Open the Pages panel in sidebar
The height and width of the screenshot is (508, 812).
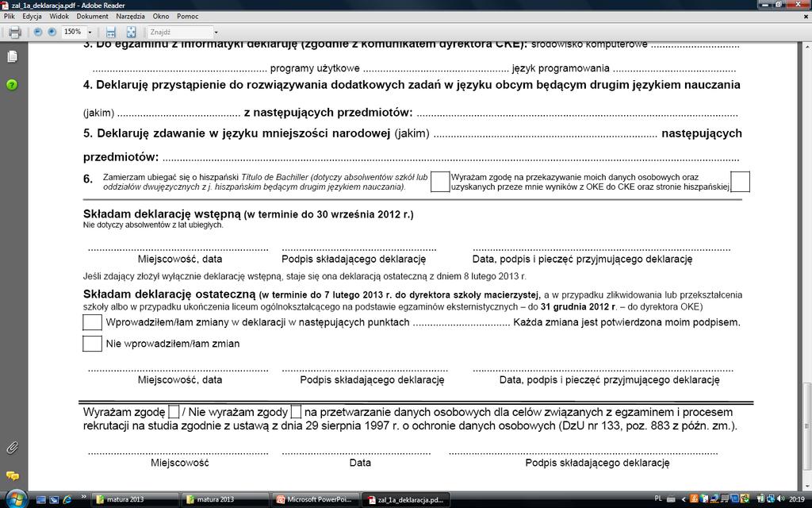pos(12,56)
